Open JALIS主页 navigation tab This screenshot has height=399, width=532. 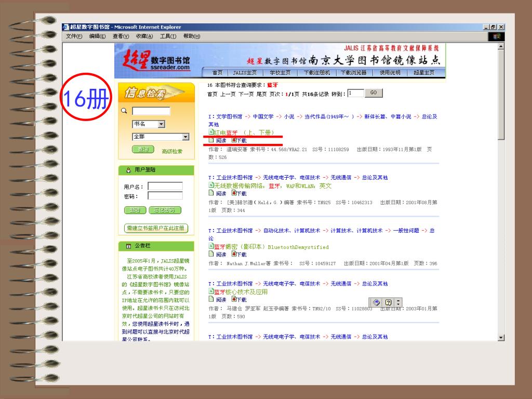tap(245, 73)
